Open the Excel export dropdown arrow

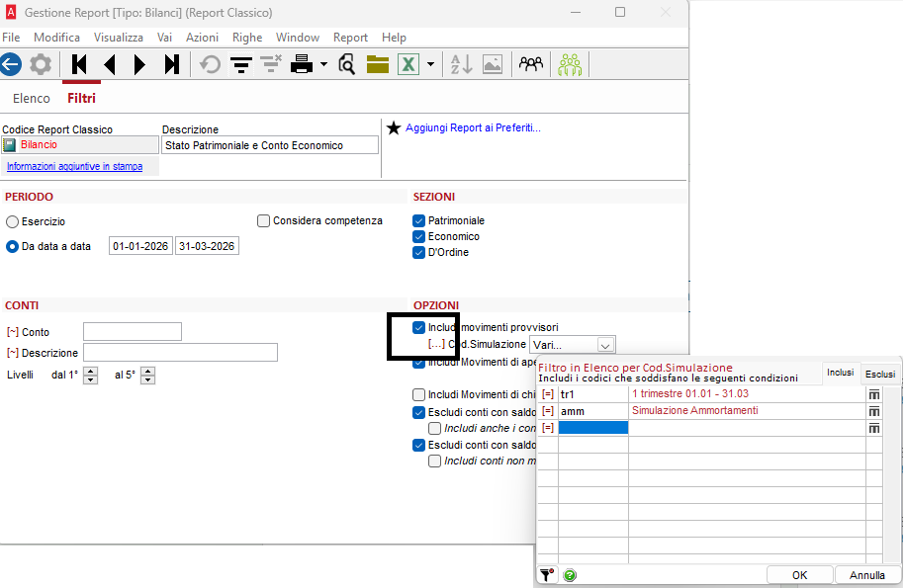point(430,64)
